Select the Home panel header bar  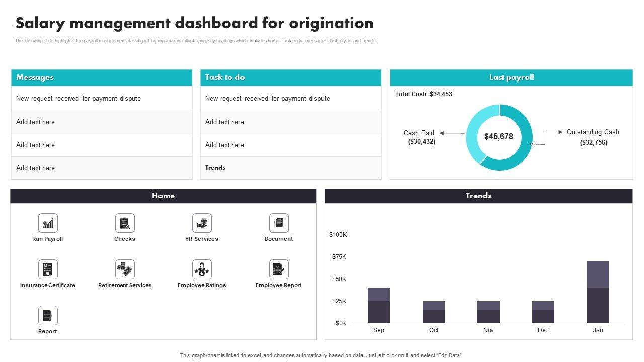[x=164, y=196]
